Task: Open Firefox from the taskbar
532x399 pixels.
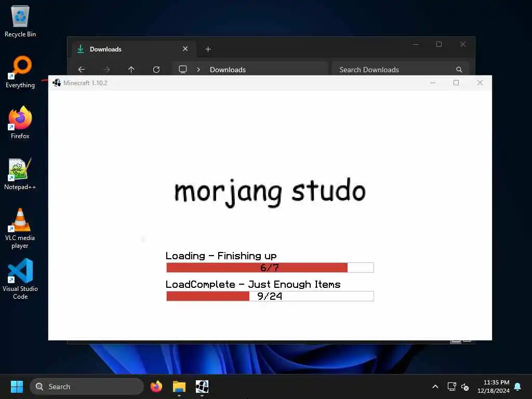Action: click(156, 387)
